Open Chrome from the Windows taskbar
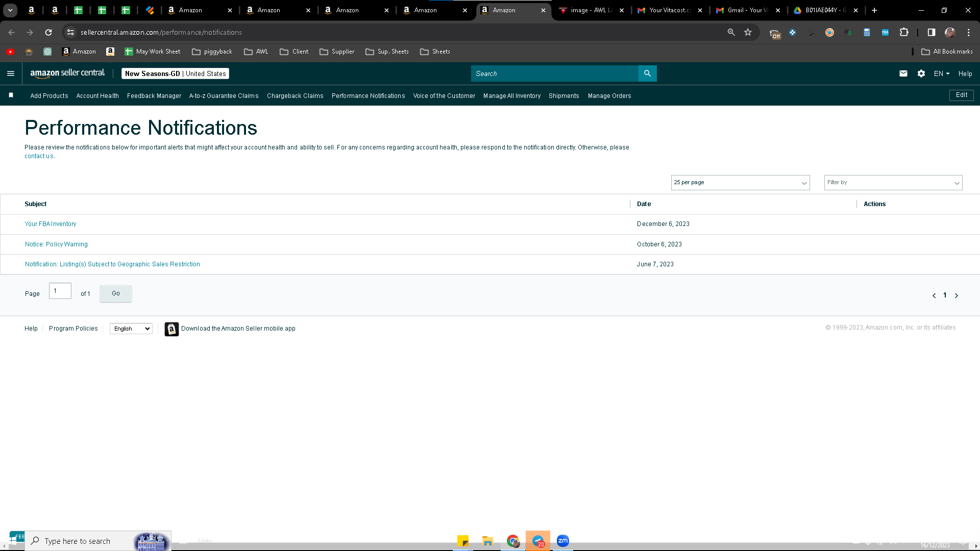Viewport: 980px width, 551px height. pyautogui.click(x=513, y=541)
